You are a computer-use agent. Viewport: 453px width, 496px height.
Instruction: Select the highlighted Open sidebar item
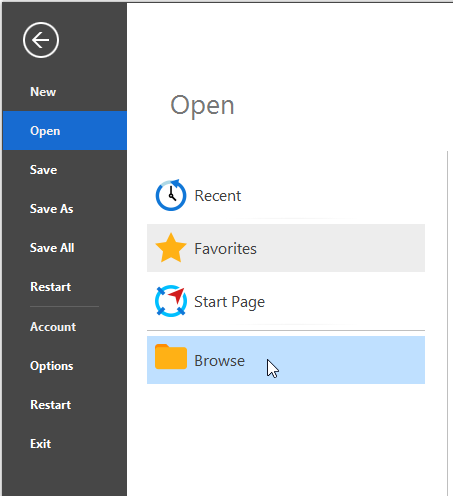[65, 131]
